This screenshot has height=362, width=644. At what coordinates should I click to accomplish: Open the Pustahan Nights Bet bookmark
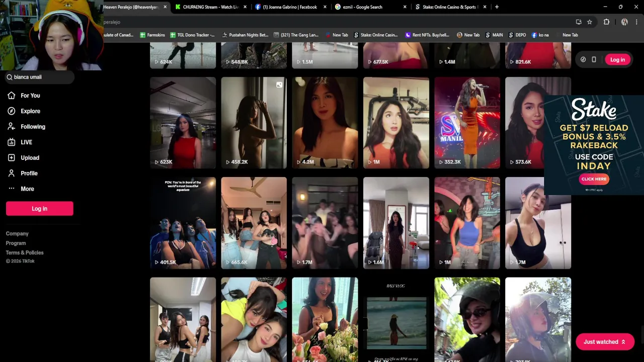245,35
